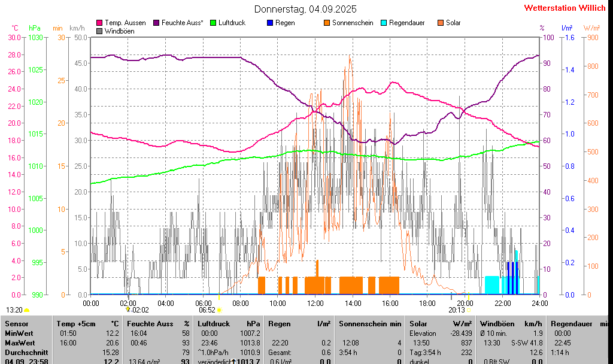Select the gray Windböen legend marker
Viewport: 613px width, 364px height.
(99, 31)
